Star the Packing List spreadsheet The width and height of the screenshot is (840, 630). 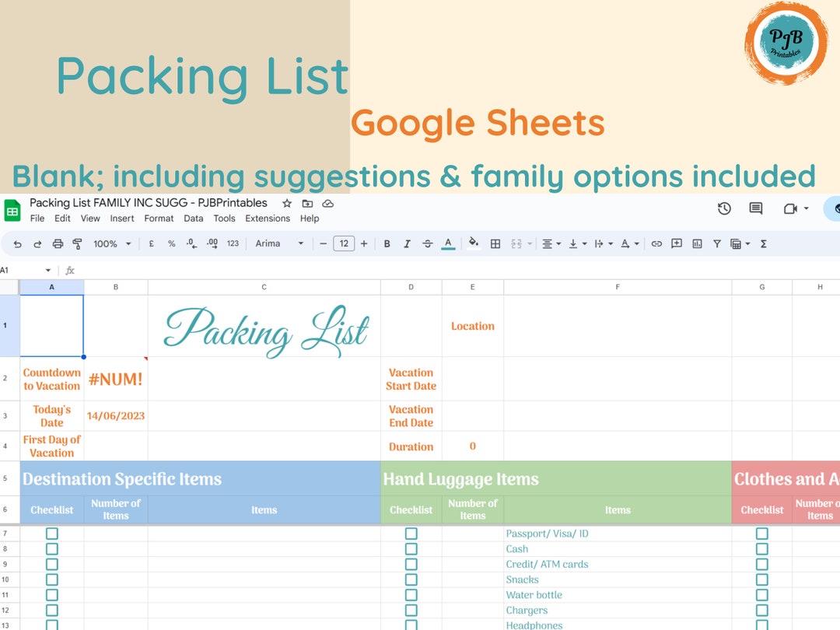pos(287,202)
